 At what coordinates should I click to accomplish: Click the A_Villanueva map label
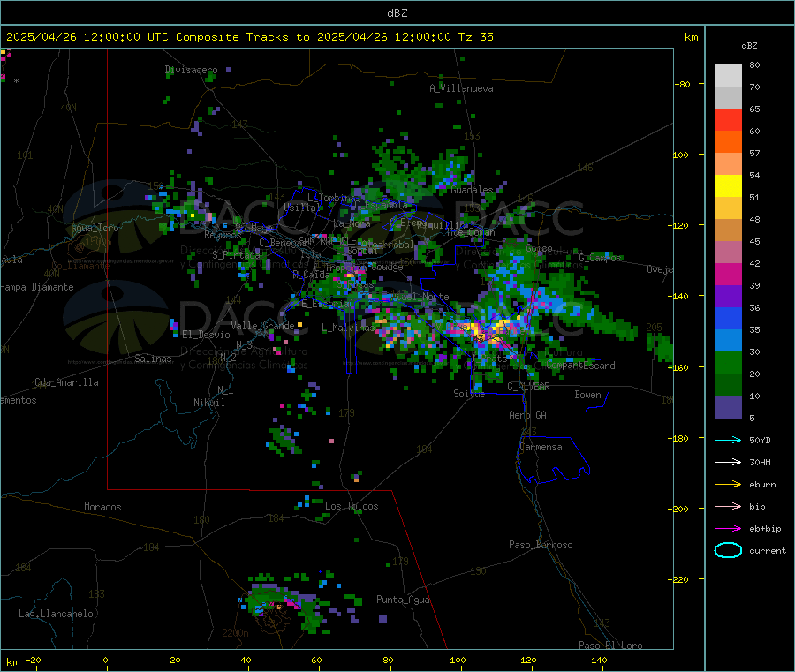(x=461, y=88)
